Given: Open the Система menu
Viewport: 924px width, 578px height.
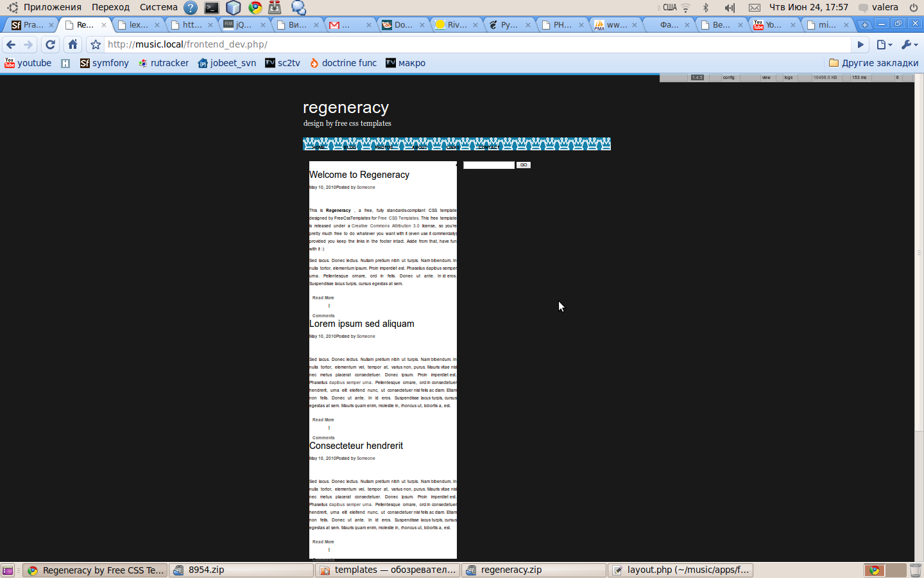Looking at the screenshot, I should (158, 7).
